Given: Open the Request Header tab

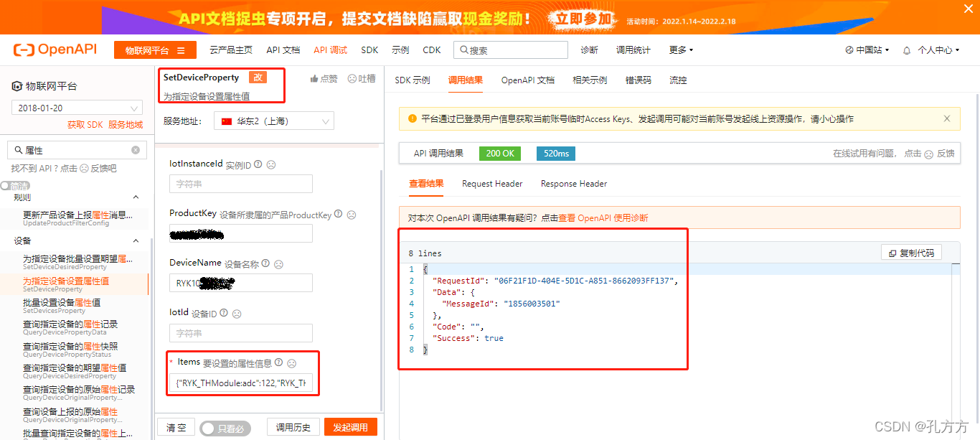Looking at the screenshot, I should coord(492,184).
